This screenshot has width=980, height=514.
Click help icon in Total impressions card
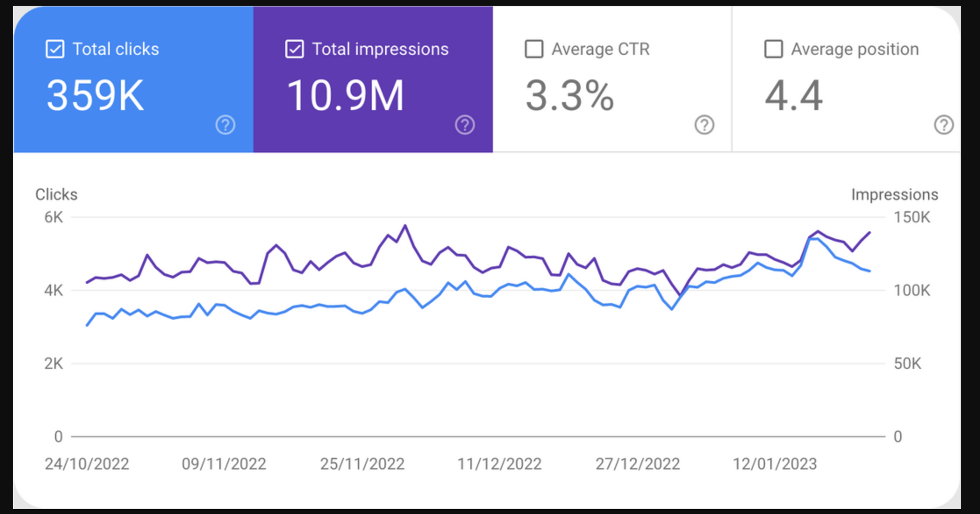pyautogui.click(x=465, y=125)
